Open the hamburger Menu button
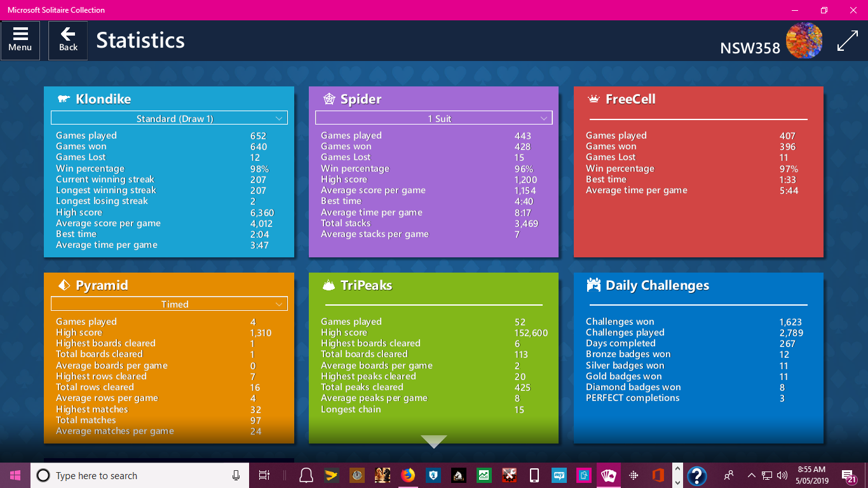Screen dimensions: 868x488 pos(20,40)
